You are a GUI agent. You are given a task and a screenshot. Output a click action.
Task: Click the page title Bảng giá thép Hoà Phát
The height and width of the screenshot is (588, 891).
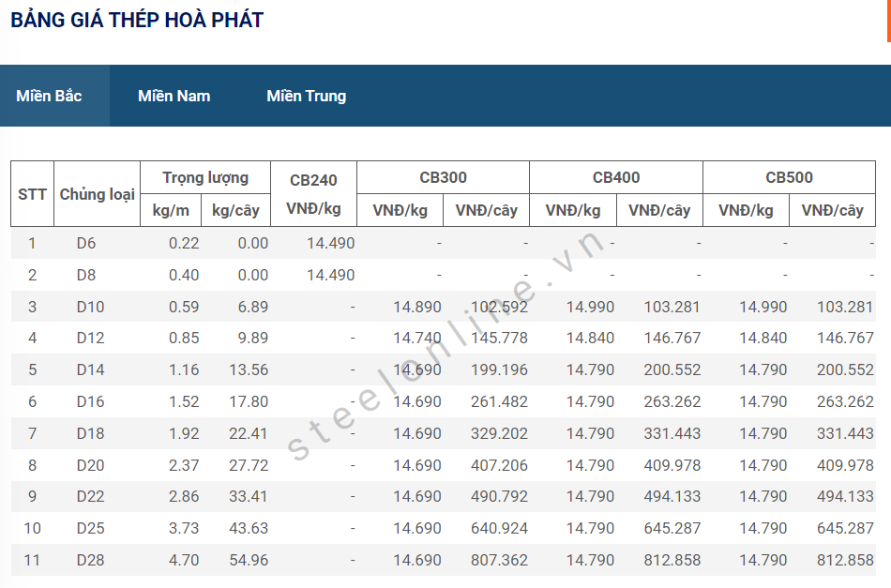137,20
